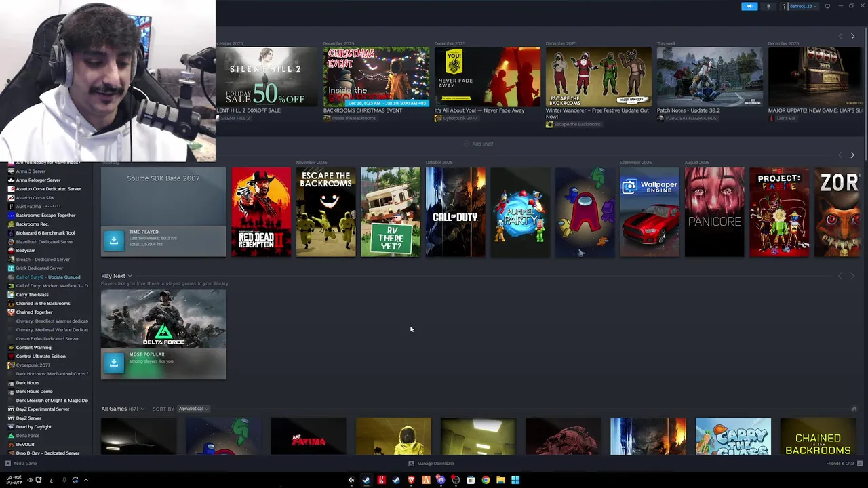Open Friends & Chat in bottom bar
This screenshot has width=868, height=488.
(844, 464)
